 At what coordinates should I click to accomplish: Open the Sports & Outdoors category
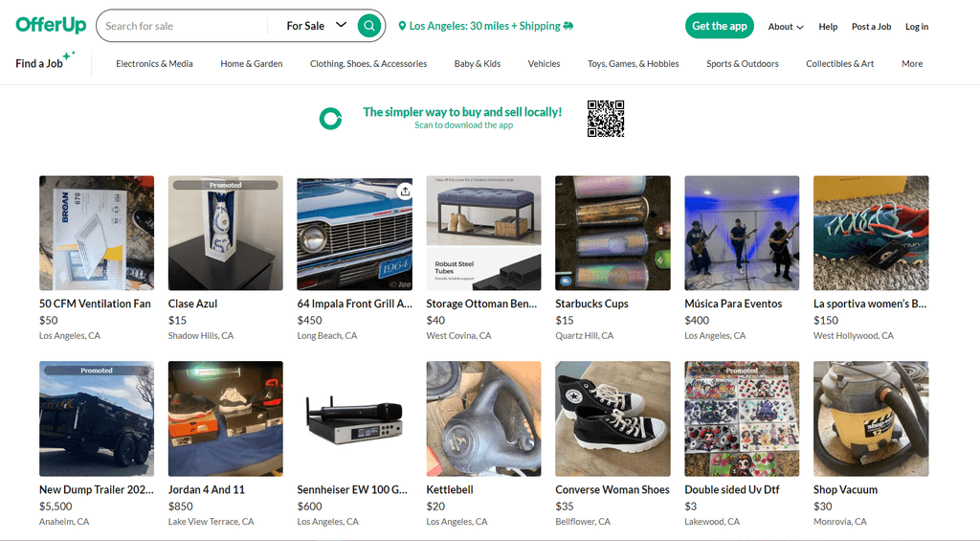coord(743,64)
